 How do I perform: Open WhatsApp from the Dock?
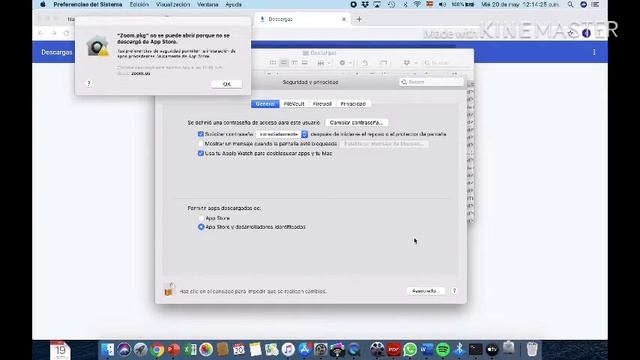click(410, 350)
